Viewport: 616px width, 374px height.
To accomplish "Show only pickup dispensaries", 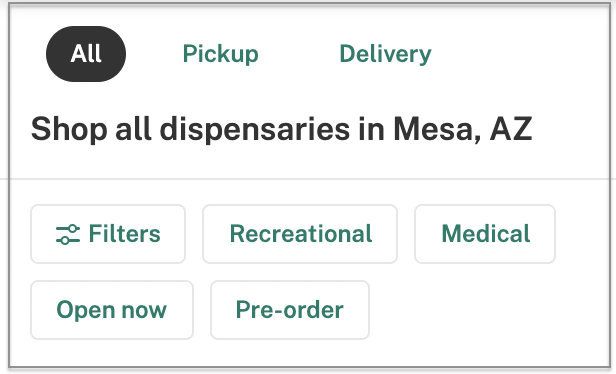I will (x=220, y=54).
